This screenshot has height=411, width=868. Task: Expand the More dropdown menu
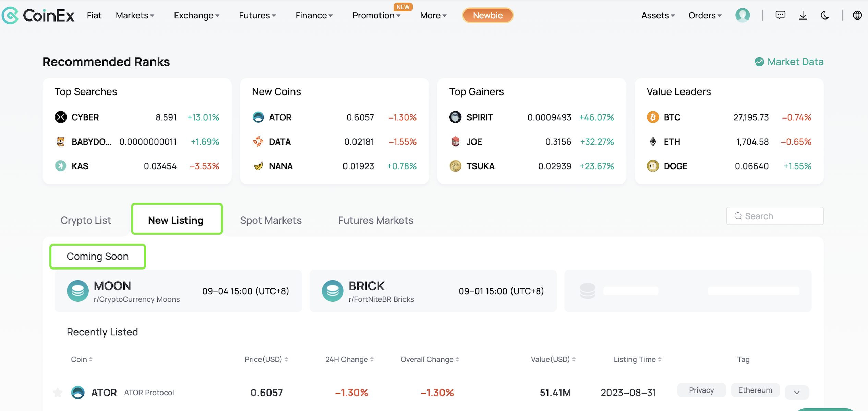(x=433, y=15)
